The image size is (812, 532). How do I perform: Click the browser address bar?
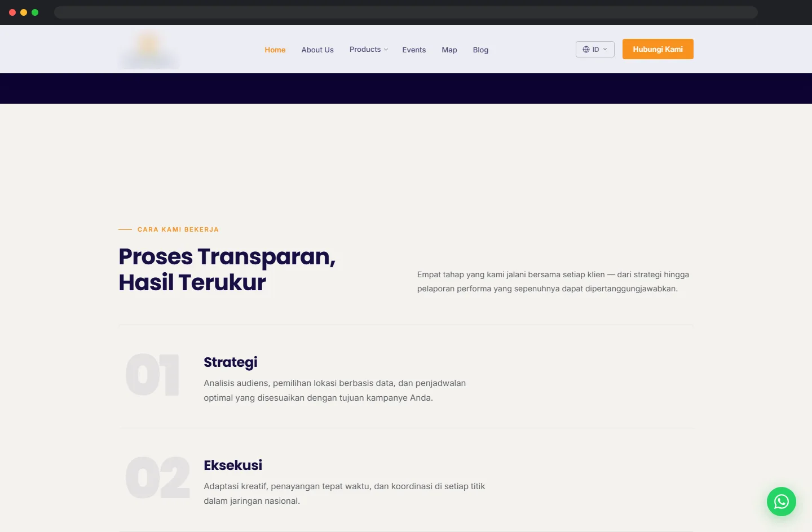click(x=405, y=12)
